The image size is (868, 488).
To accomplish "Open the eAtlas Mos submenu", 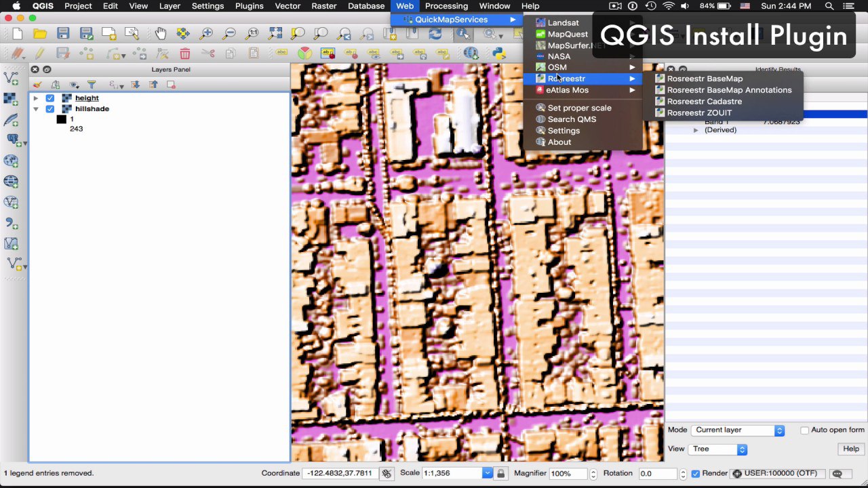I will (x=583, y=90).
